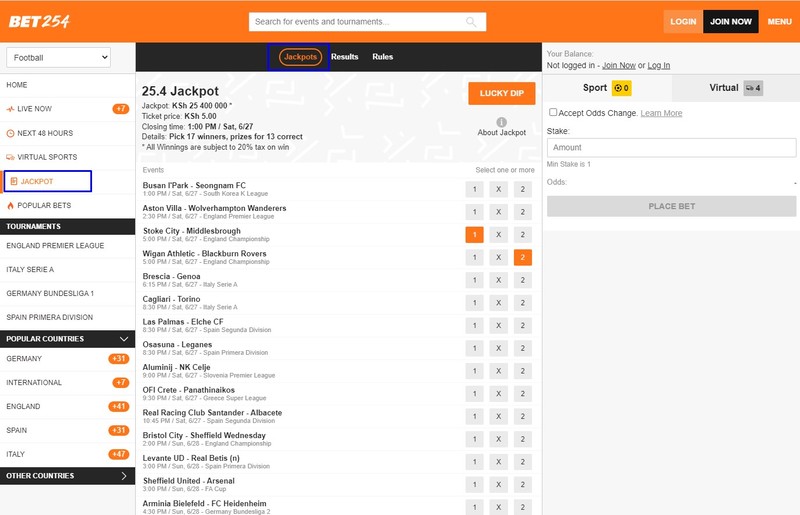
Task: Select away win 2 for Brescia - Genoa
Action: click(x=522, y=280)
